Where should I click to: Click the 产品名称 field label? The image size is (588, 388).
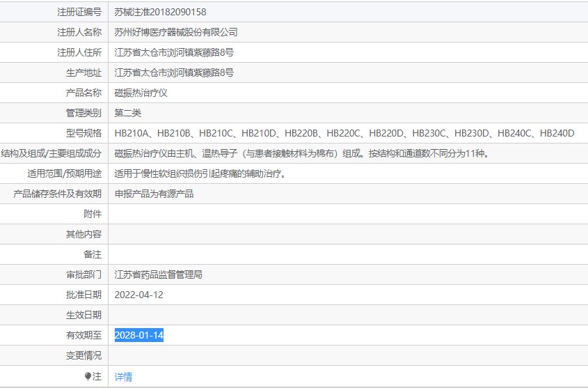(x=84, y=93)
